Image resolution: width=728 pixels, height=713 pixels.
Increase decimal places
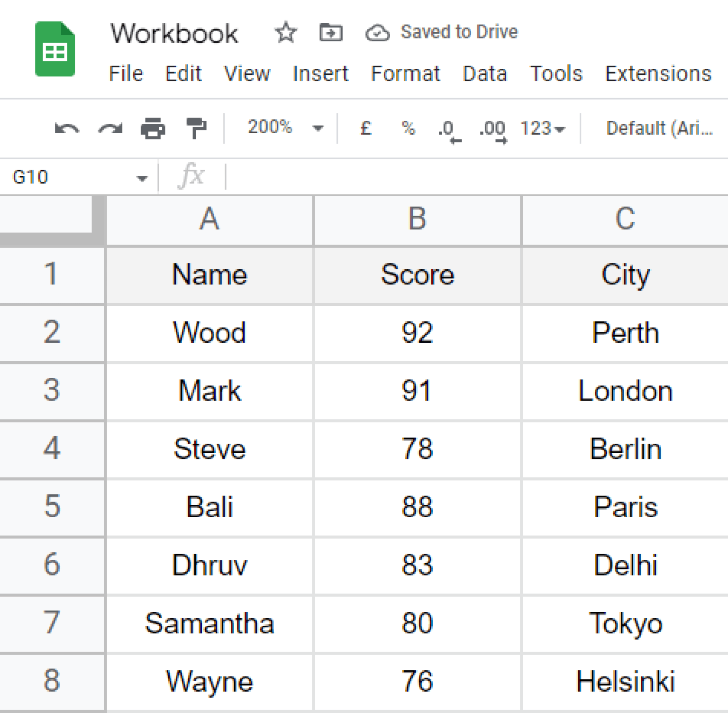click(x=493, y=131)
